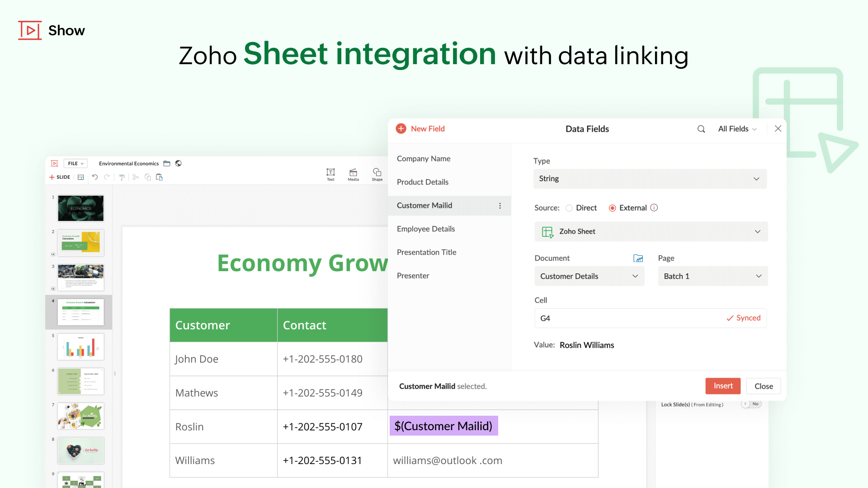Click the Mathews table cell
868x488 pixels.
[223, 393]
